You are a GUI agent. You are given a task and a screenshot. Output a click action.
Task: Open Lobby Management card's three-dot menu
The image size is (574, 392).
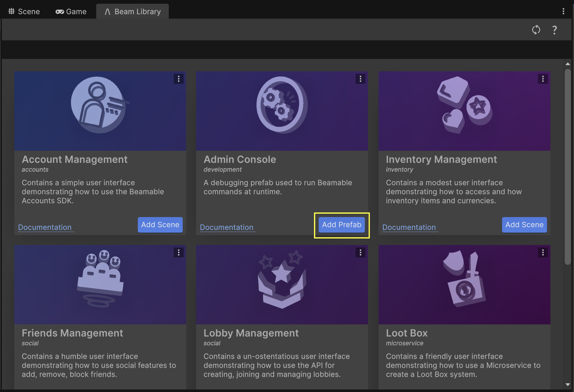pyautogui.click(x=360, y=252)
